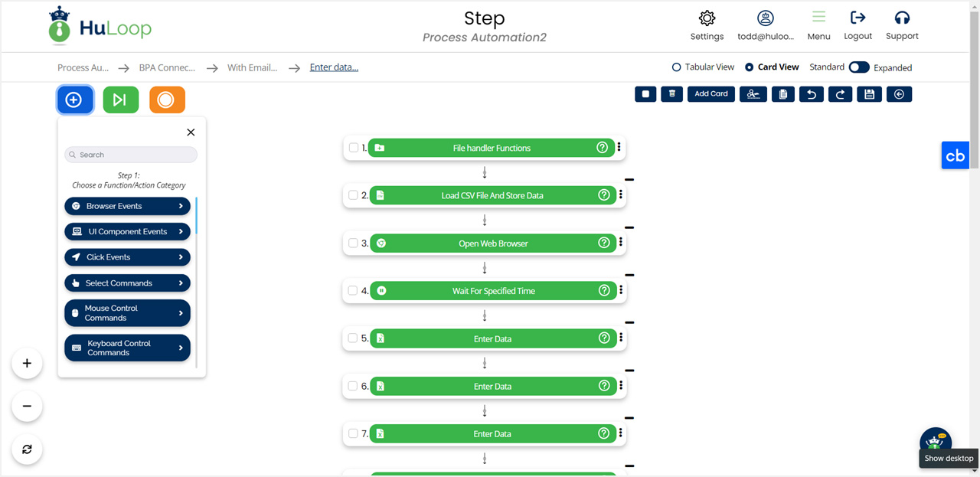
Task: Open Settings from the top bar
Action: click(x=707, y=25)
